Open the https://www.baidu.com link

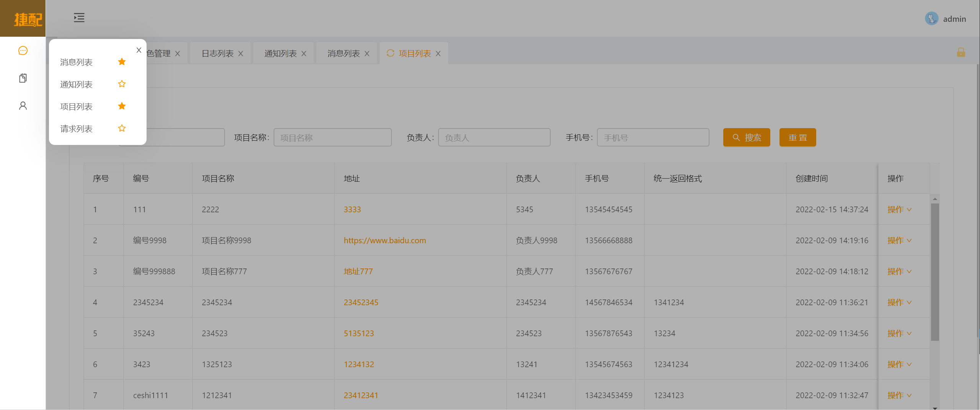click(x=385, y=240)
